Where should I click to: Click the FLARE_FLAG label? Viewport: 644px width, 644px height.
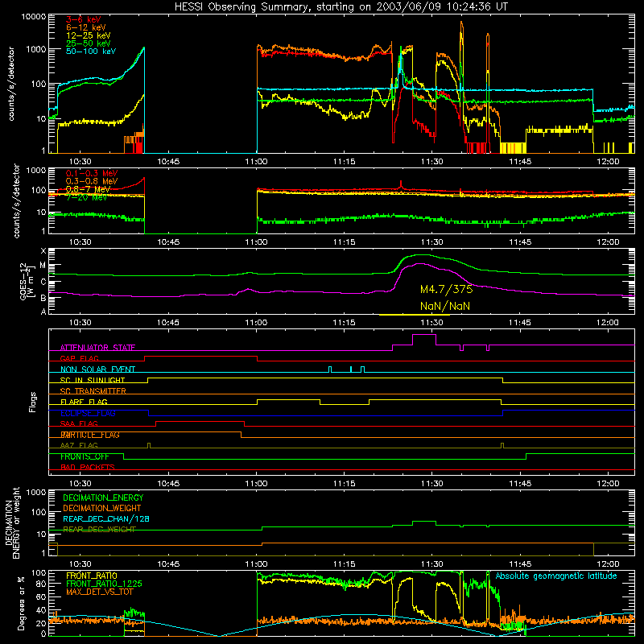tap(84, 402)
